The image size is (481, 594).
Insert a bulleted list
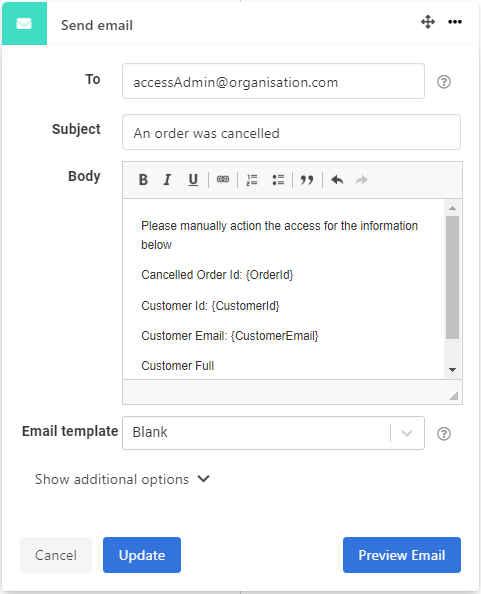(x=278, y=180)
